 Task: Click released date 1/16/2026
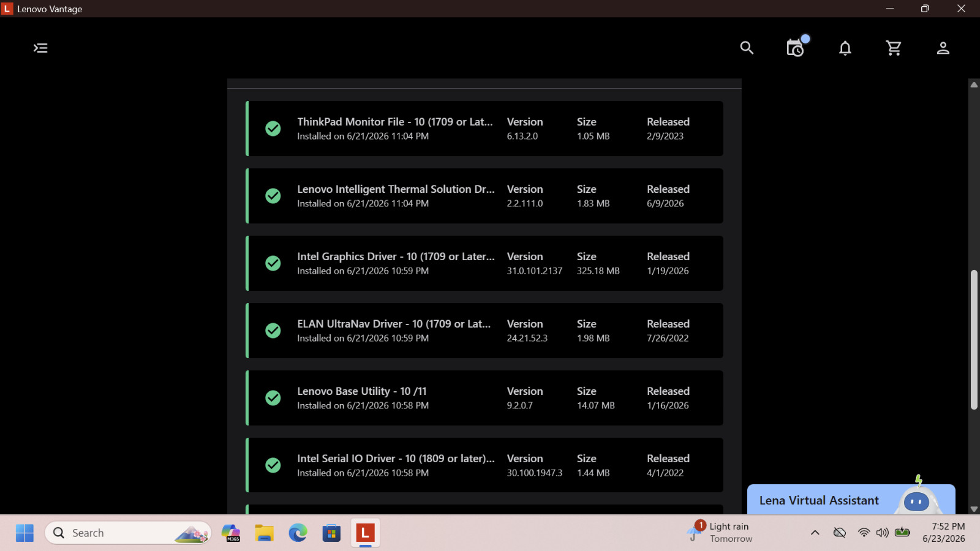coord(668,406)
